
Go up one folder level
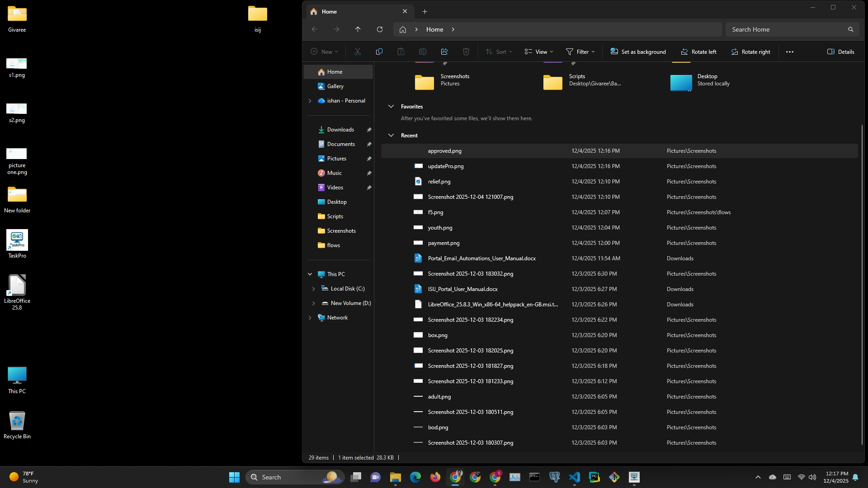(x=358, y=29)
